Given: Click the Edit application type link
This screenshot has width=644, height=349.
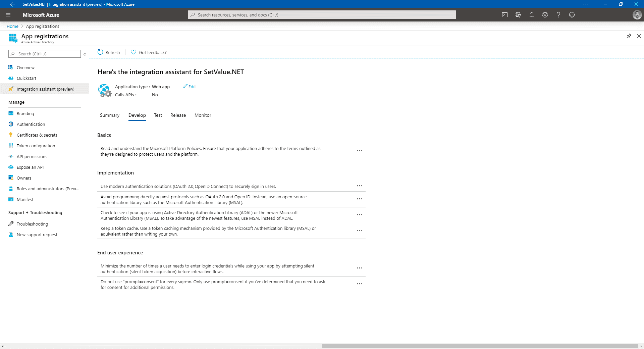Looking at the screenshot, I should point(190,87).
